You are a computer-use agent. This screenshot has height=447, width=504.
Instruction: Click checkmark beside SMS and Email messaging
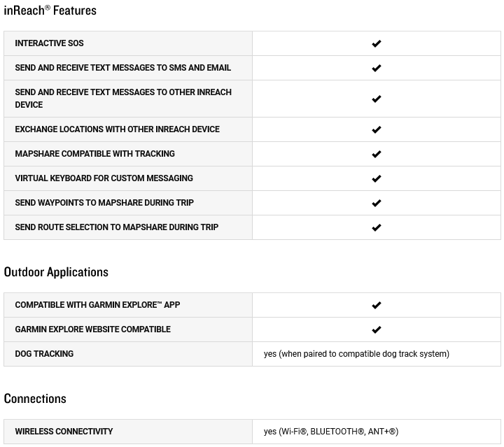(376, 68)
